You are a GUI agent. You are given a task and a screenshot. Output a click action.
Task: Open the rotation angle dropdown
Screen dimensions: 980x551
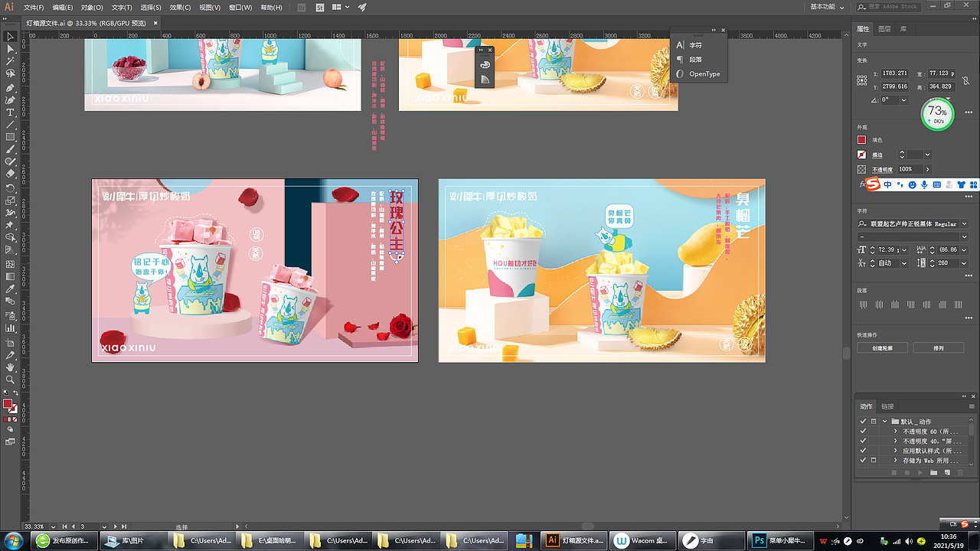(x=904, y=100)
